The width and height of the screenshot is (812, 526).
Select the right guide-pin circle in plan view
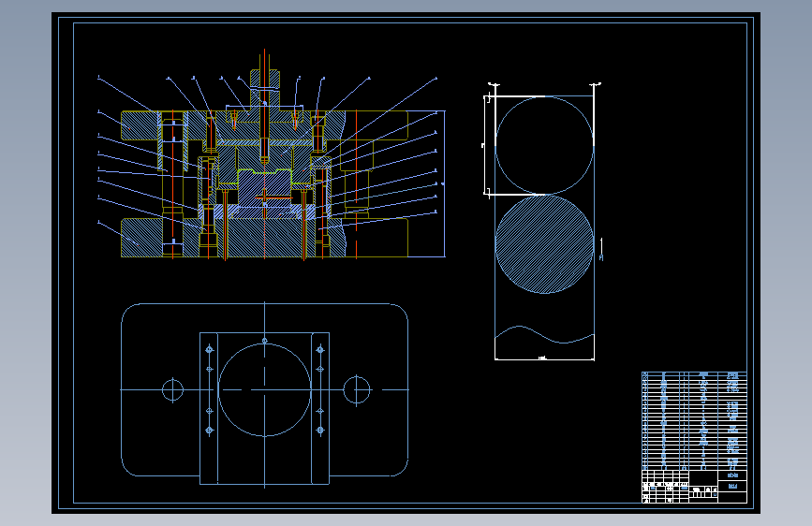357,390
